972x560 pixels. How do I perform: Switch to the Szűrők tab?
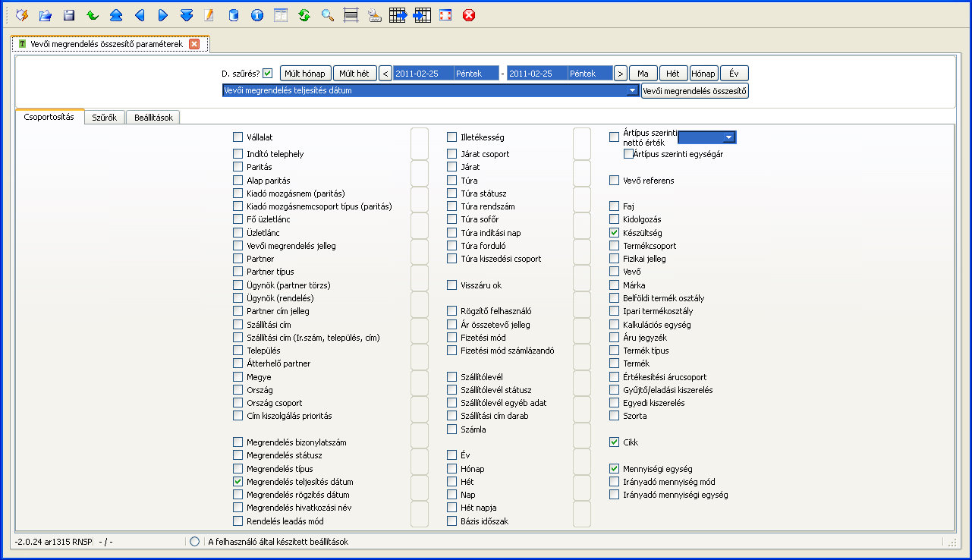pos(104,118)
